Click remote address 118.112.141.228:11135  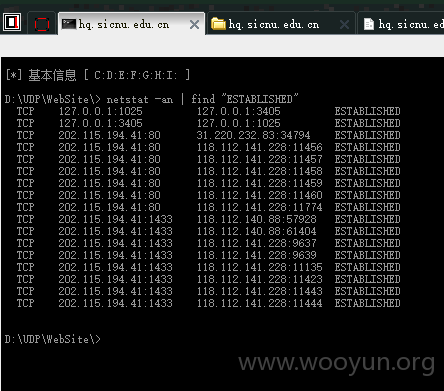point(259,267)
